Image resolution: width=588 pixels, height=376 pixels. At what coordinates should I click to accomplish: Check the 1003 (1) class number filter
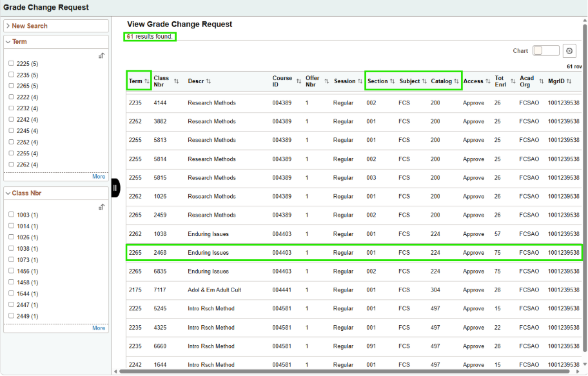[x=11, y=215]
